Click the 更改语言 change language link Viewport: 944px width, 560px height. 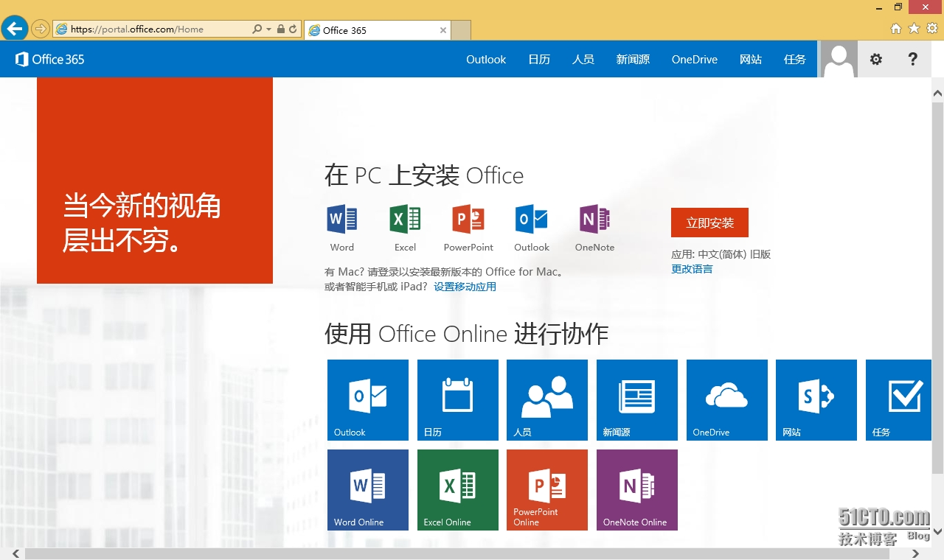pos(692,269)
